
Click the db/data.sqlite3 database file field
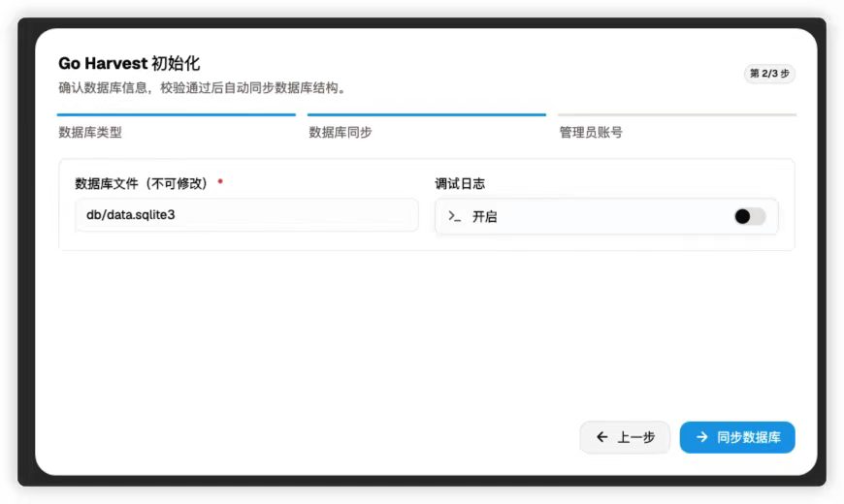click(x=246, y=215)
